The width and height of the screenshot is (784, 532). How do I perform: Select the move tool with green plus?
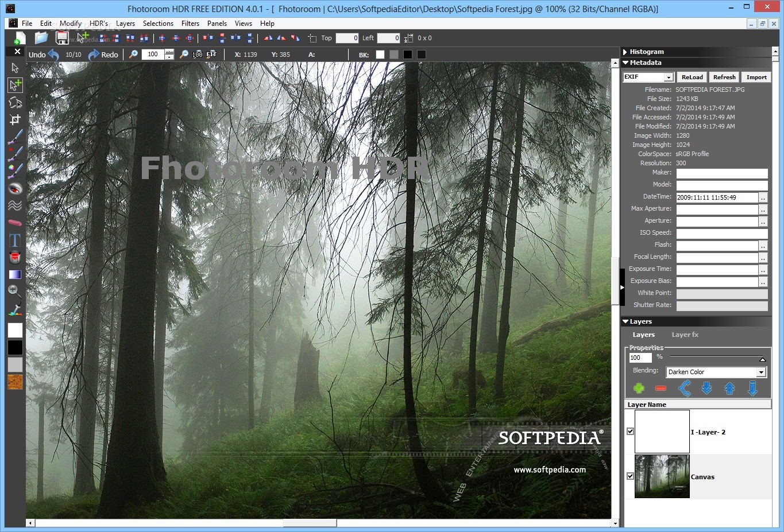tap(15, 85)
